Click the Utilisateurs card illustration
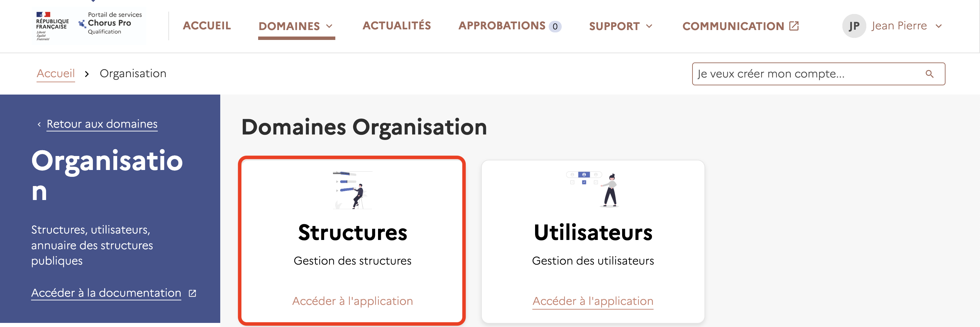This screenshot has height=327, width=980. click(x=592, y=188)
